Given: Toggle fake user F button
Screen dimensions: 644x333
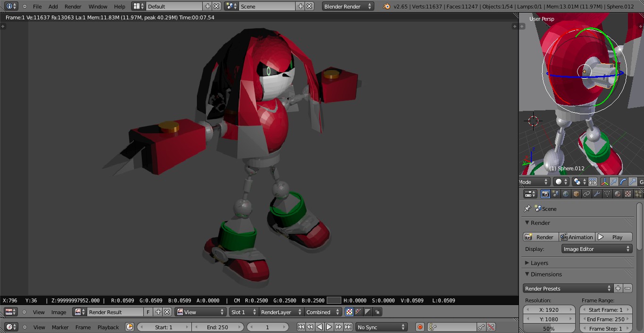Looking at the screenshot, I should [148, 312].
